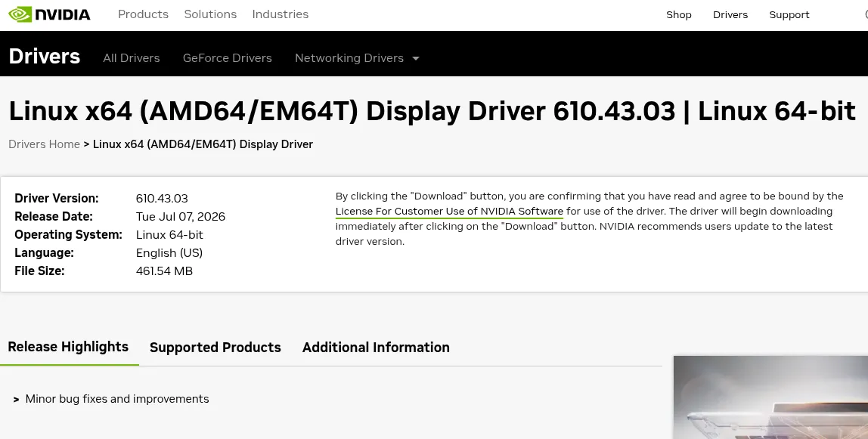Click the Drivers heading in black bar
The width and height of the screenshot is (868, 439).
pos(45,57)
